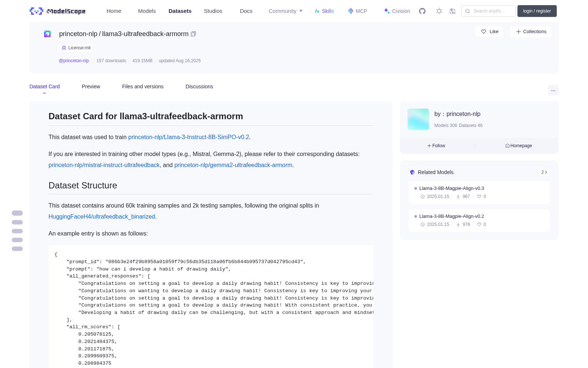This screenshot has width=588, height=368.
Task: Open Llama-3-8B-Magpie-Align-v0.2 model
Action: (x=452, y=216)
